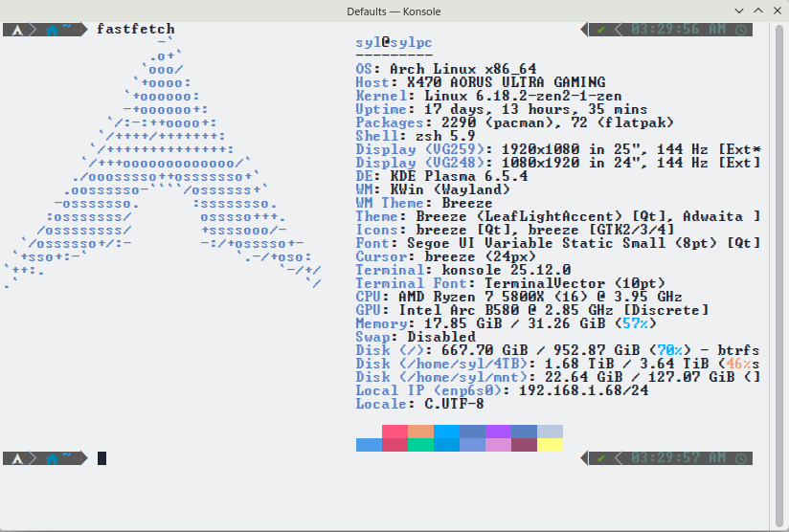This screenshot has width=789, height=532.
Task: Click the clock icon after 03:29:56 AM
Action: pyautogui.click(x=741, y=30)
